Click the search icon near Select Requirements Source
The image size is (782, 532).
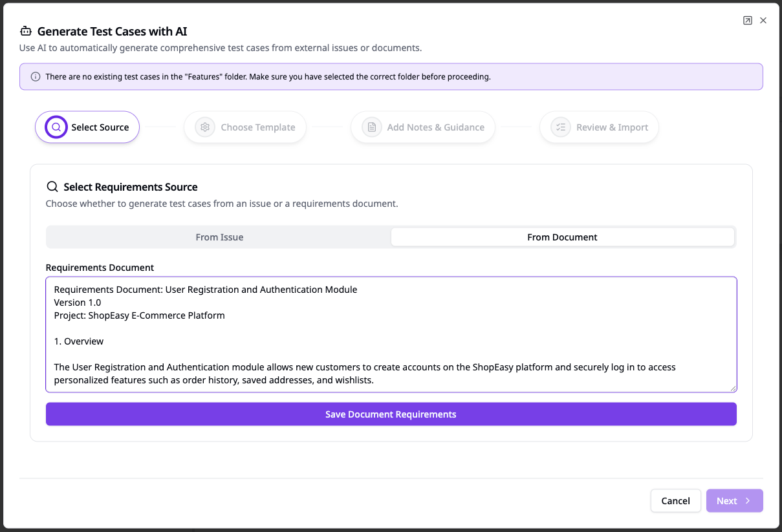[x=52, y=186]
